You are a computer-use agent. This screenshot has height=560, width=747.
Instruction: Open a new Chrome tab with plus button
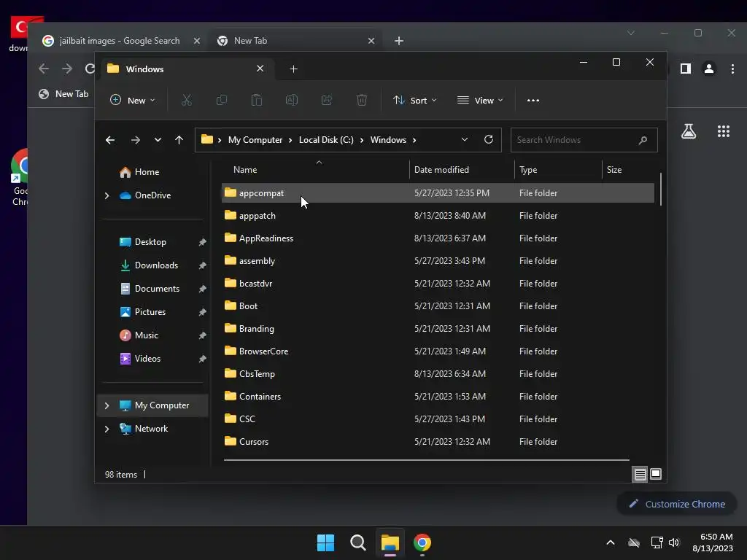tap(399, 41)
